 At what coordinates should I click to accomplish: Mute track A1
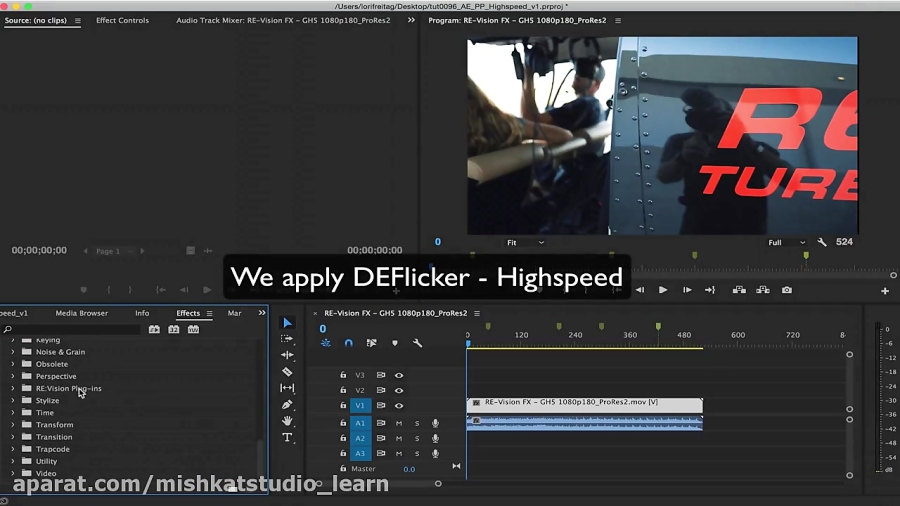point(399,423)
